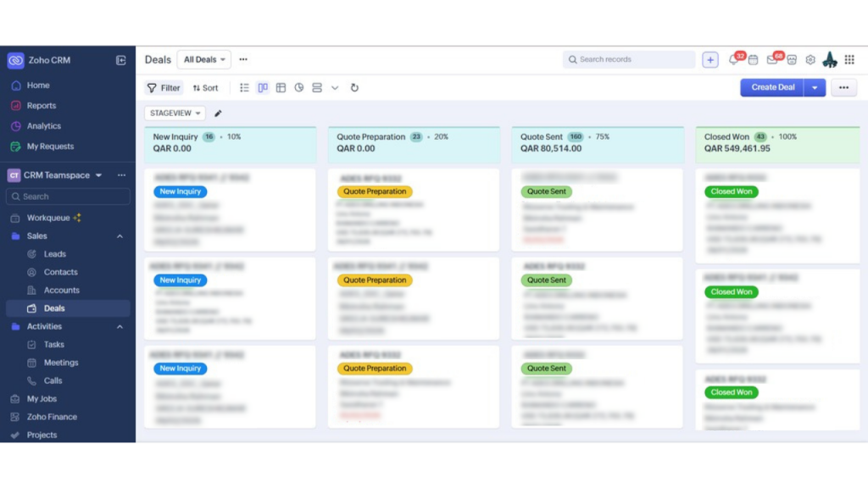Open notifications bell icon
Image resolution: width=868 pixels, height=488 pixels.
734,60
